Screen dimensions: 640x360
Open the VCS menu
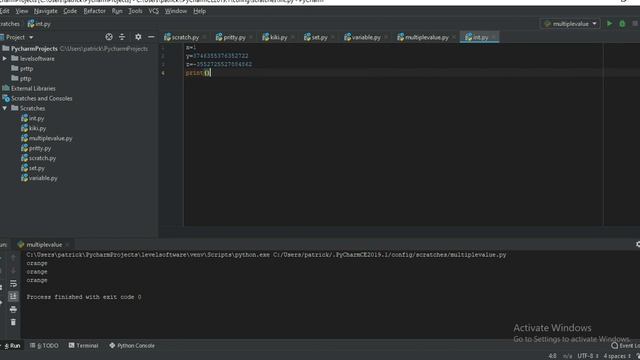point(153,11)
